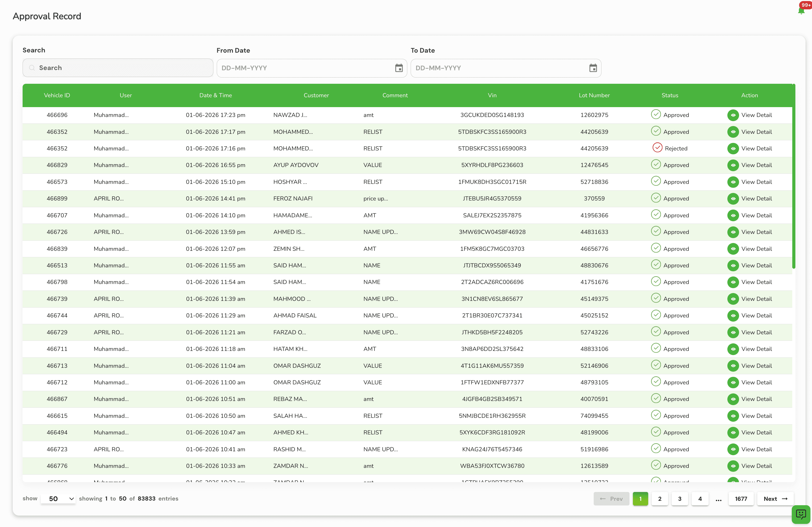Click the eye icon for vehicle 466513
Image resolution: width=812 pixels, height=527 pixels.
point(733,266)
